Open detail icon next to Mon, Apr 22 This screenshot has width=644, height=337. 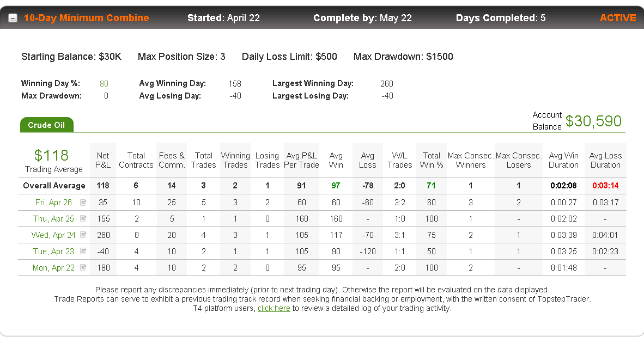pyautogui.click(x=83, y=267)
